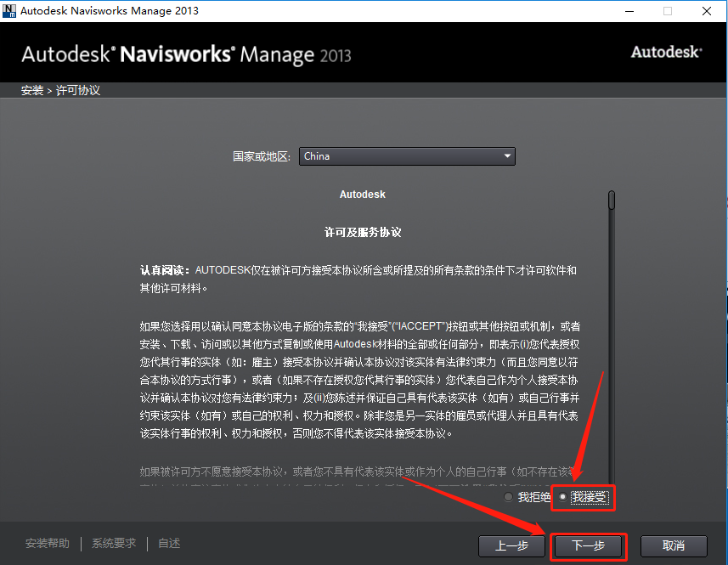Click the 许可及服务协议 agreement heading
728x565 pixels.
point(363,232)
